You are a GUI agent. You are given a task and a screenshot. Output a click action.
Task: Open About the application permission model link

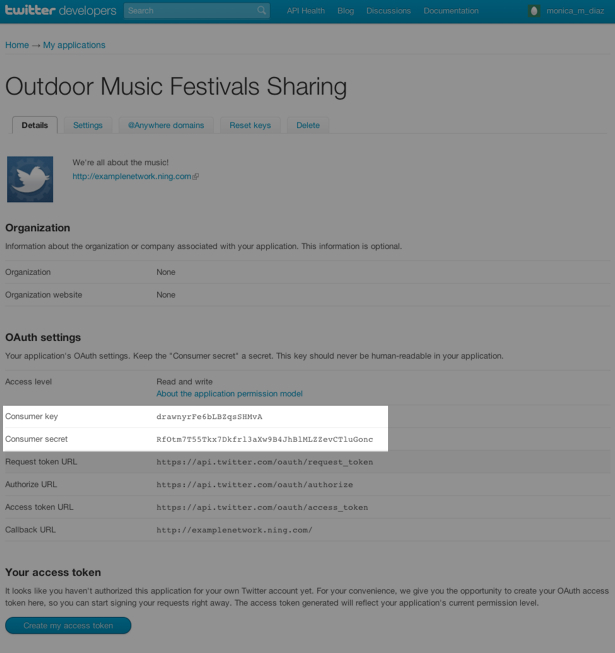pyautogui.click(x=229, y=394)
